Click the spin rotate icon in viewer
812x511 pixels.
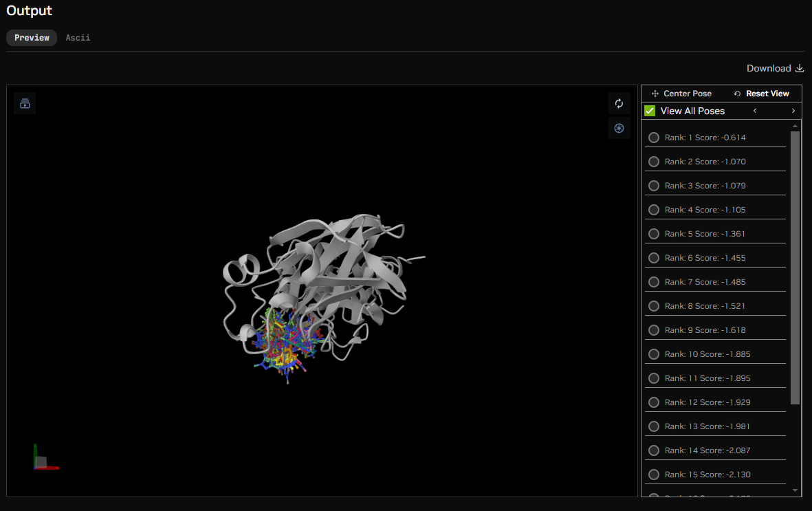(619, 103)
